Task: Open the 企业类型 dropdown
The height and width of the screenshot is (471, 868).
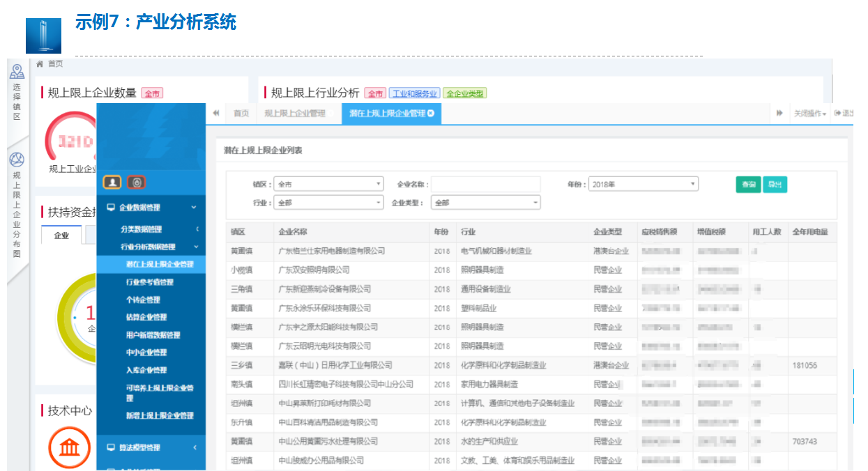Action: point(486,203)
